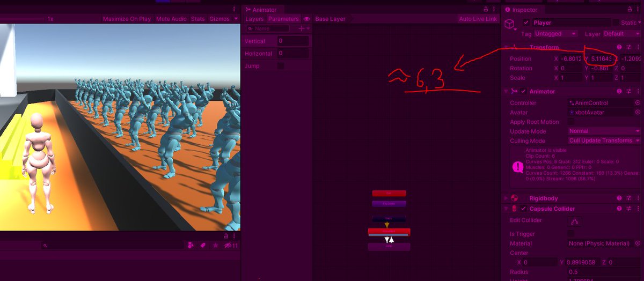Open Capsule Collider help reference
This screenshot has height=281, width=644.
pyautogui.click(x=619, y=209)
